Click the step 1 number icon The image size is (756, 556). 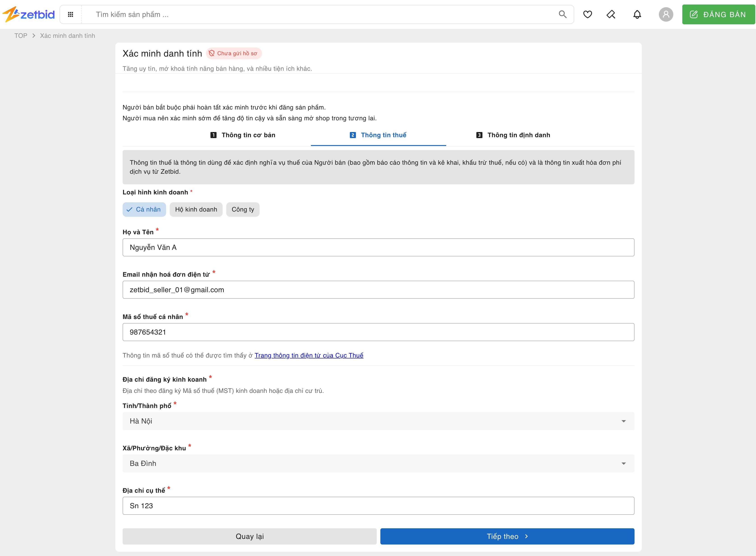click(213, 135)
